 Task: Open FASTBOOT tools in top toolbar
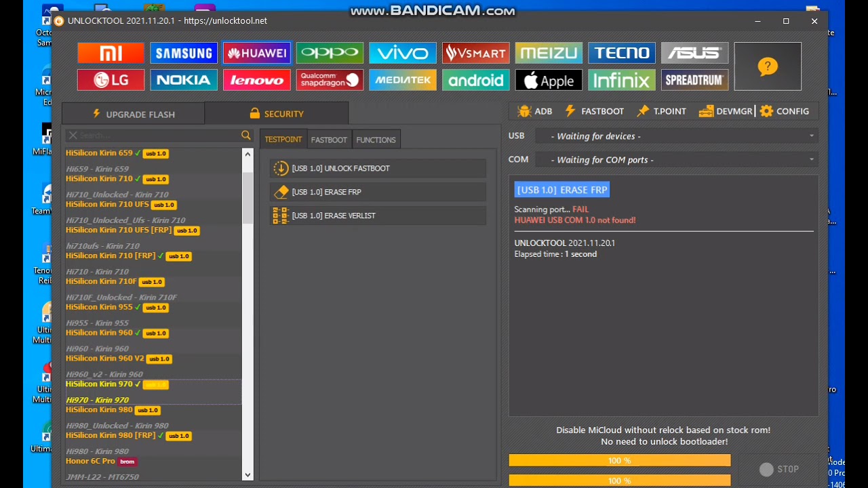pyautogui.click(x=594, y=111)
